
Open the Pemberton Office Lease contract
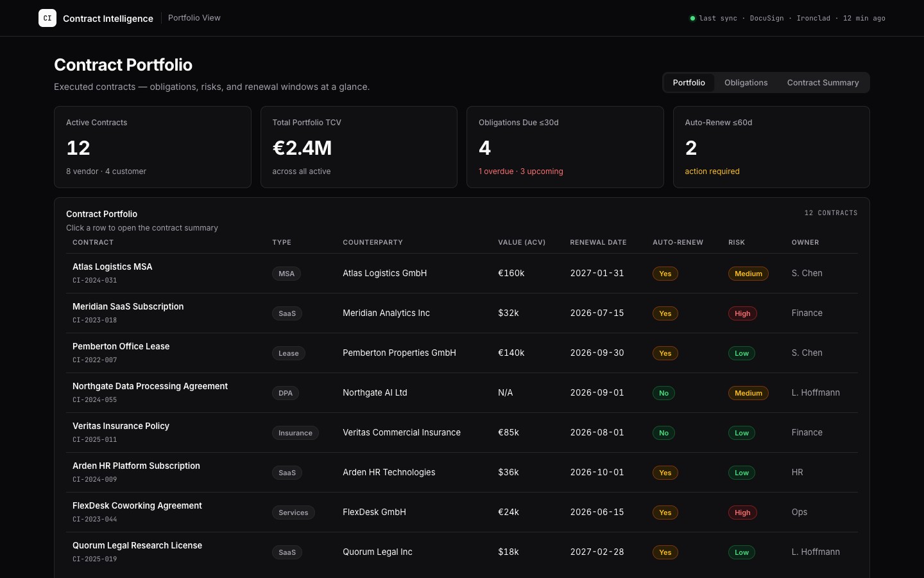pyautogui.click(x=462, y=353)
